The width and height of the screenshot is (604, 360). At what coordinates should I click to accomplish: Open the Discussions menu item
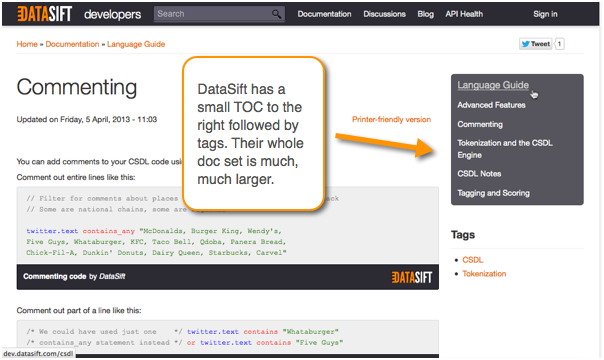pyautogui.click(x=384, y=14)
